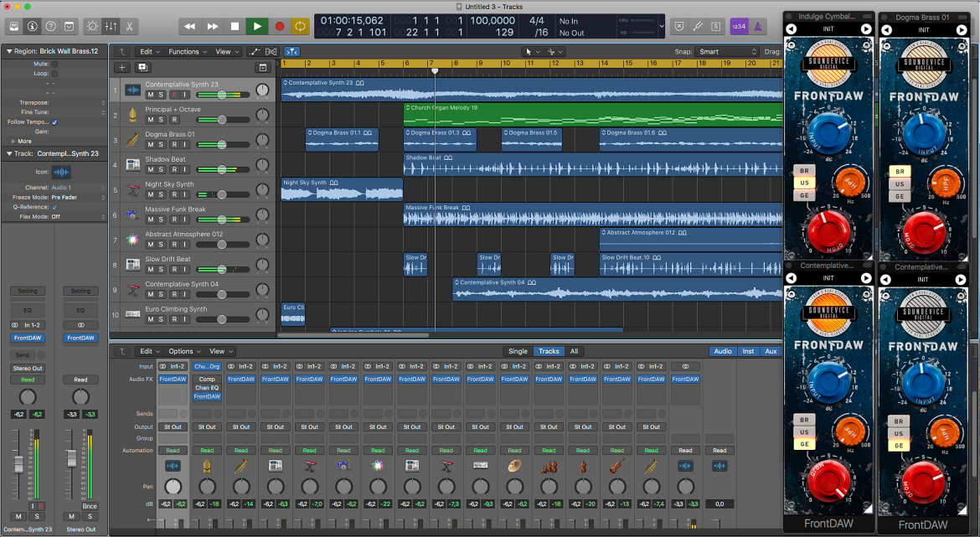Screen dimensions: 980x537
Task: Open the Editors scissors button
Action: [x=129, y=26]
